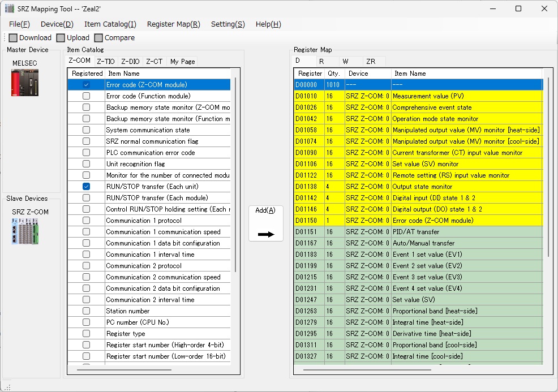
Task: Check the Station number item checkbox
Action: 86,311
